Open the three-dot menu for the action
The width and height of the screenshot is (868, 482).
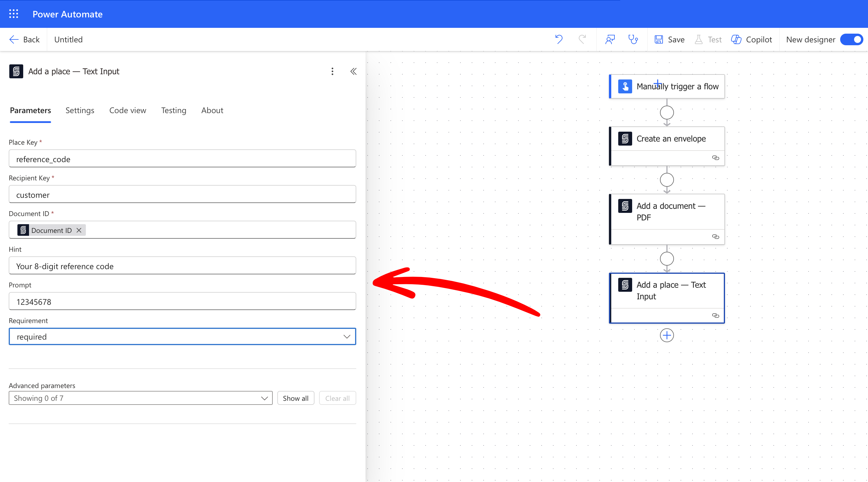click(x=332, y=71)
